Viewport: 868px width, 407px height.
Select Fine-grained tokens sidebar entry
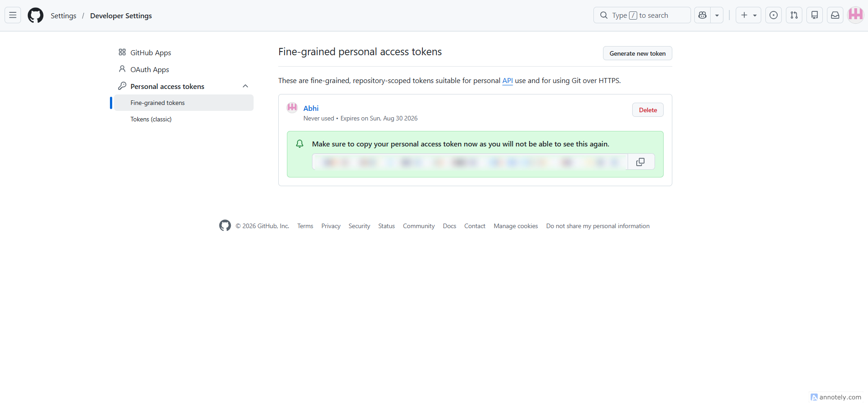184,103
